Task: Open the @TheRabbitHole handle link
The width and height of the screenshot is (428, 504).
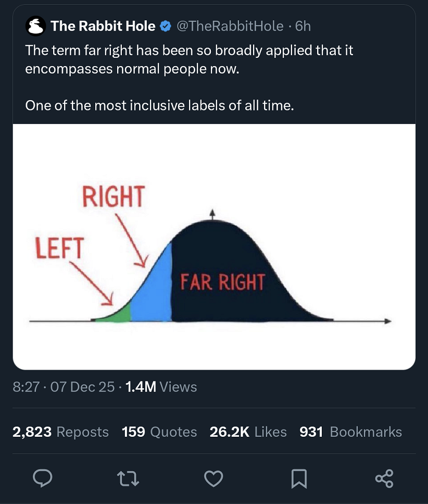Action: (231, 26)
